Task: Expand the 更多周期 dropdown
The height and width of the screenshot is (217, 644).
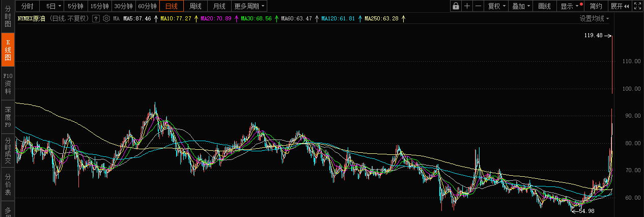Action: 249,6
